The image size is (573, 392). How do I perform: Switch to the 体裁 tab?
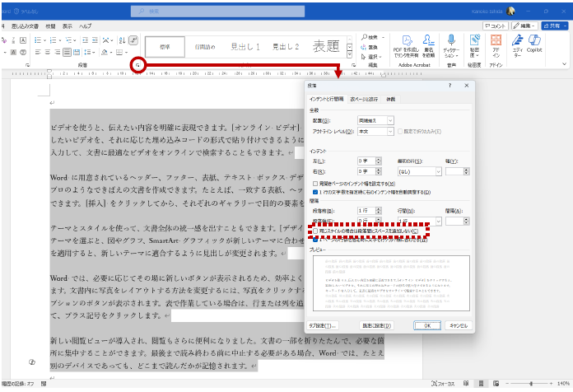tap(391, 99)
